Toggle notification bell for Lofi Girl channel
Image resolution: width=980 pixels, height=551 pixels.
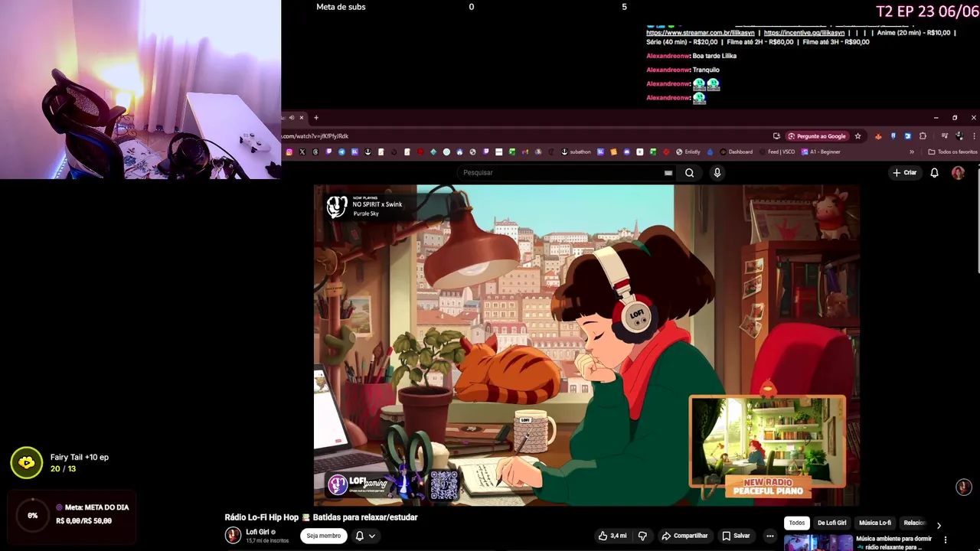[x=359, y=536]
